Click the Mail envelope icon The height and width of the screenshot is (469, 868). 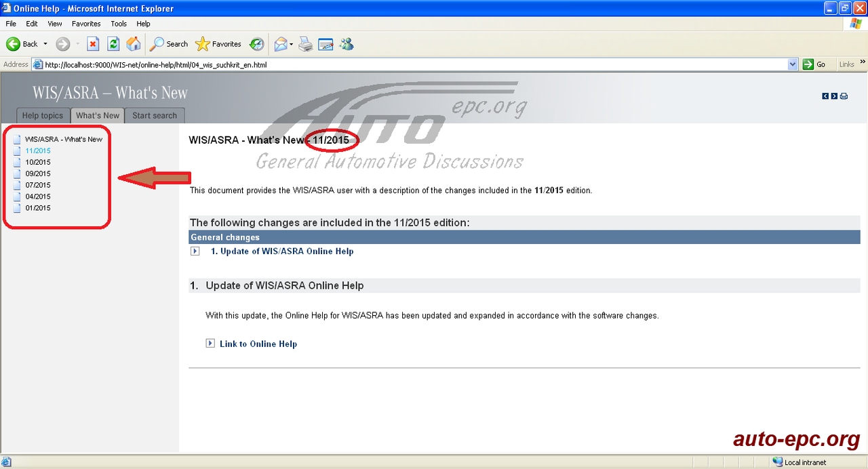tap(280, 44)
